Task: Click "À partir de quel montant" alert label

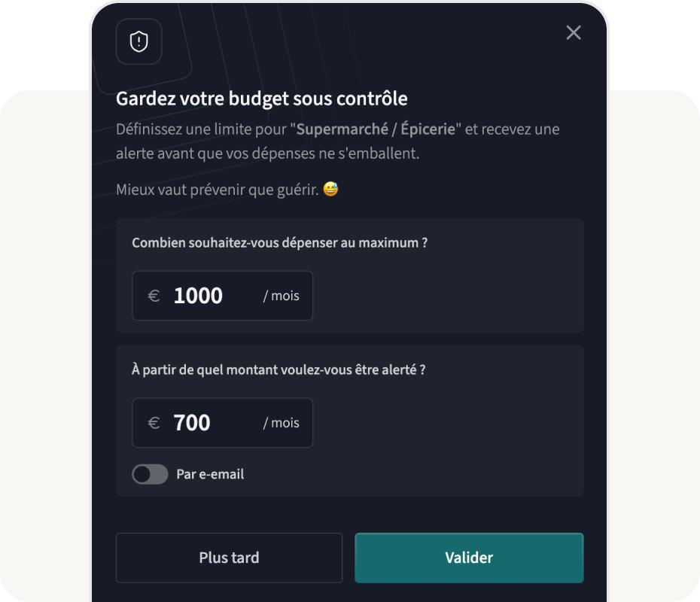Action: pos(278,369)
